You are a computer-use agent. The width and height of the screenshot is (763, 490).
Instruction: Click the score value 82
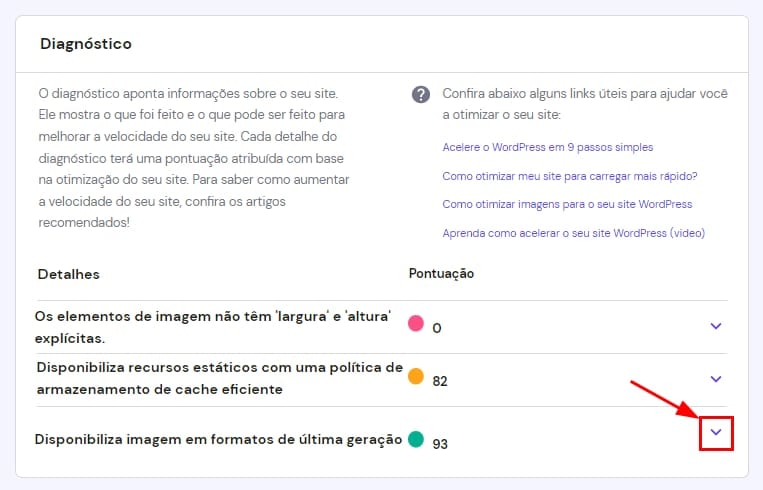(440, 381)
